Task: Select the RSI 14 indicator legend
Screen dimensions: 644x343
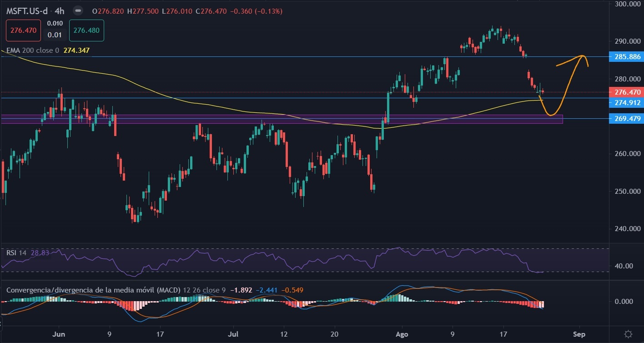Action: click(x=16, y=252)
